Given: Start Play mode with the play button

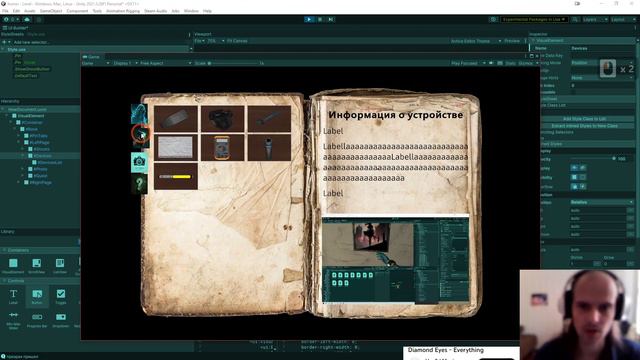Looking at the screenshot, I should pos(309,19).
